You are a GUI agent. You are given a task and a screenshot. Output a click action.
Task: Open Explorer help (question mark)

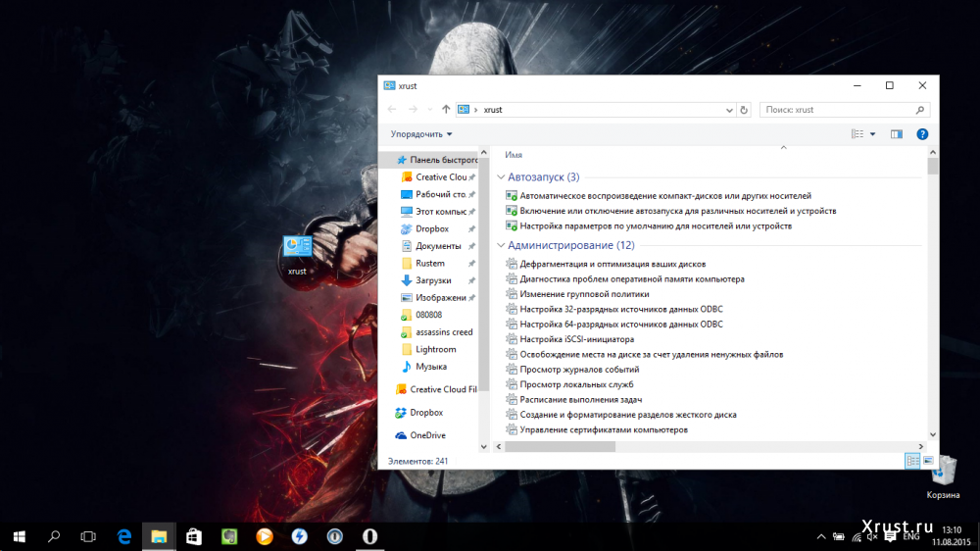pyautogui.click(x=922, y=134)
